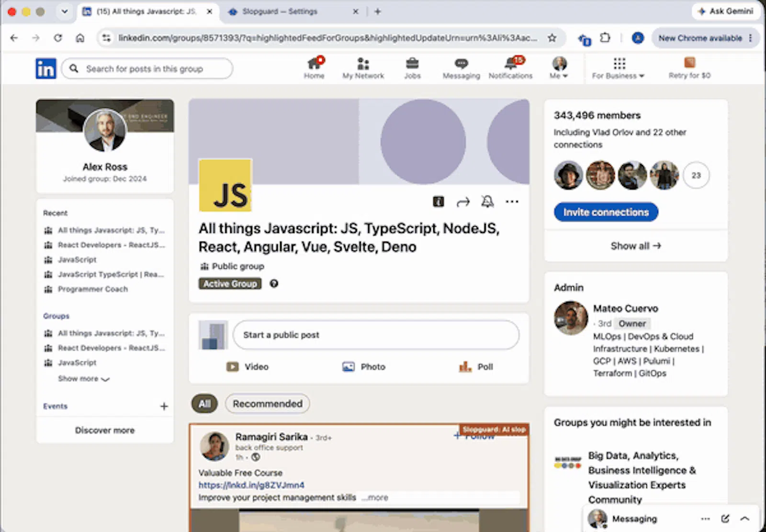Open the 23 more connections bubble
Viewport: 766px width, 532px height.
click(696, 175)
